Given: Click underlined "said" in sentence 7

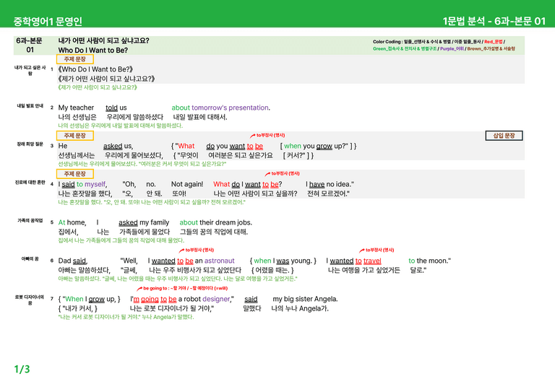Looking at the screenshot, I should tap(251, 299).
